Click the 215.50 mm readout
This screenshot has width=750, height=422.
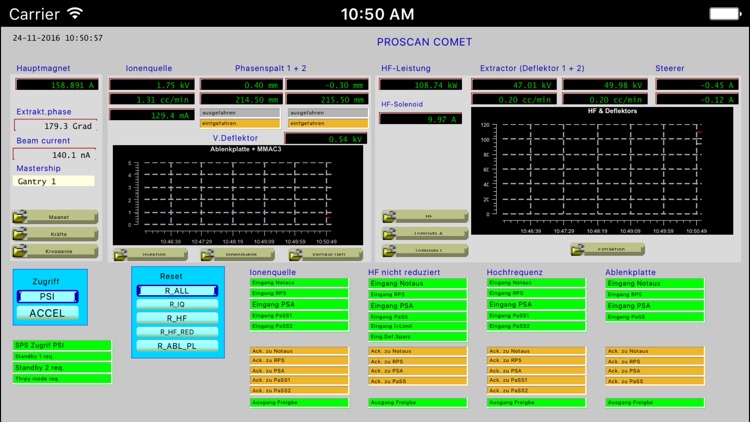click(328, 100)
